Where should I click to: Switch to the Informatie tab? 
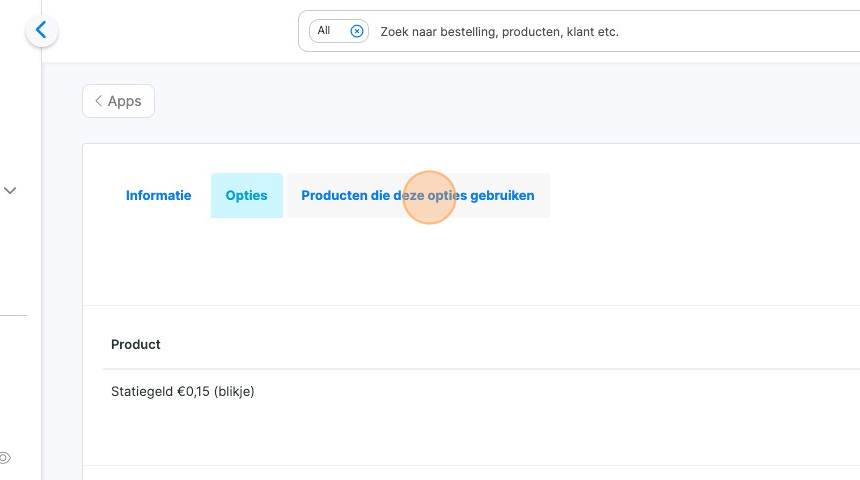click(159, 196)
